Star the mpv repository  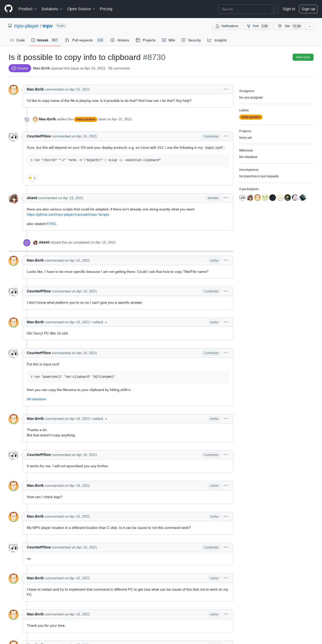coord(290,26)
